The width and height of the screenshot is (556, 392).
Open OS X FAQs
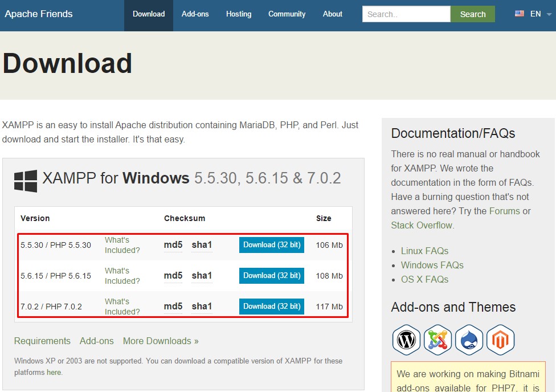(x=424, y=279)
